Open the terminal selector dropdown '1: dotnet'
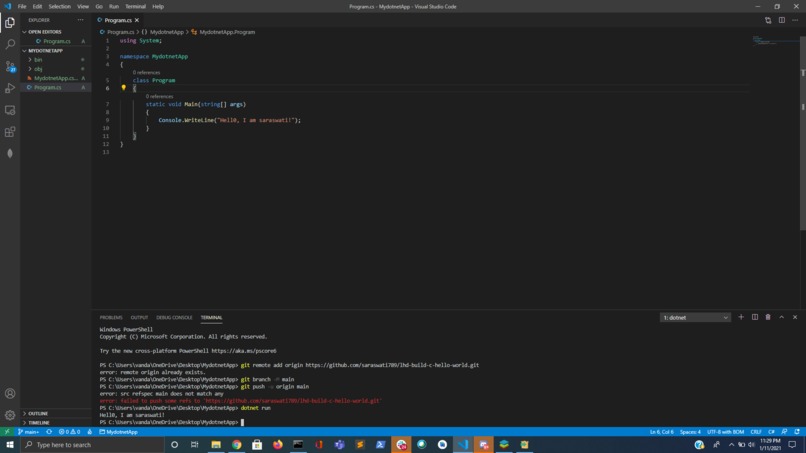Screen dimensions: 806x453 pos(695,318)
